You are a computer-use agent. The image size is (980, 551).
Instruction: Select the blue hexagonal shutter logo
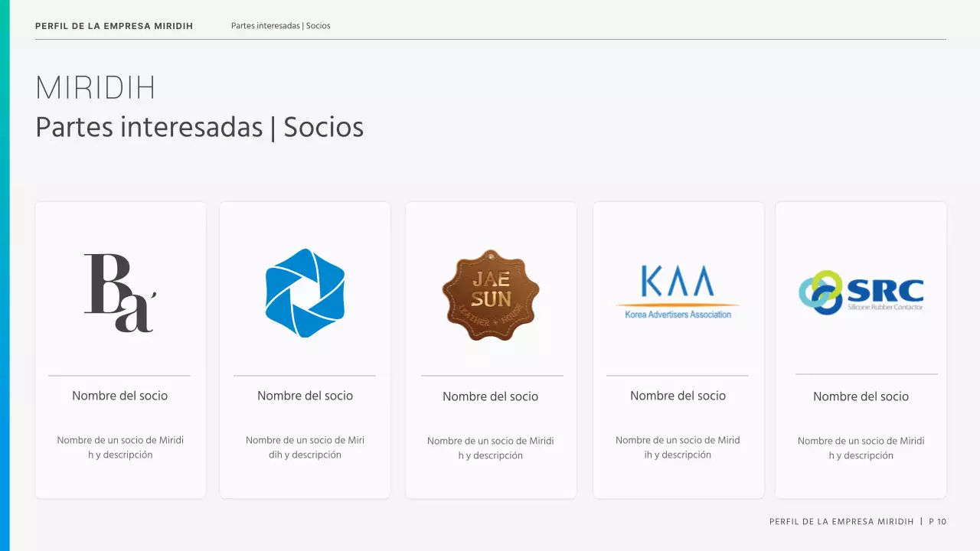pos(305,292)
